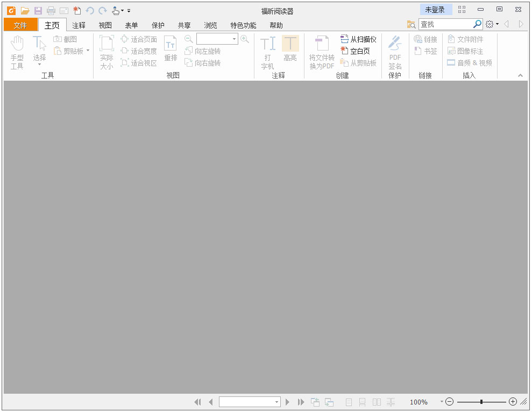Insert audio & video (音频 & 视频)
532x412 pixels.
pos(470,62)
